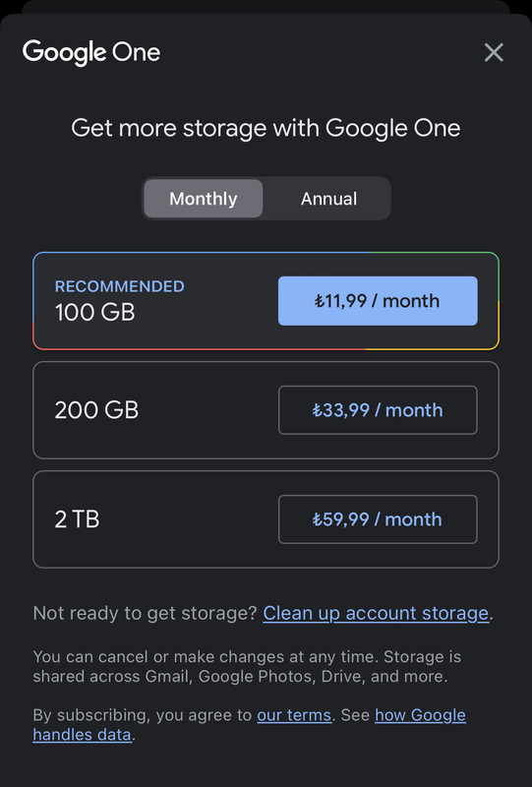The height and width of the screenshot is (787, 532).
Task: Tap the By subscribing agreement text
Action: [x=142, y=715]
